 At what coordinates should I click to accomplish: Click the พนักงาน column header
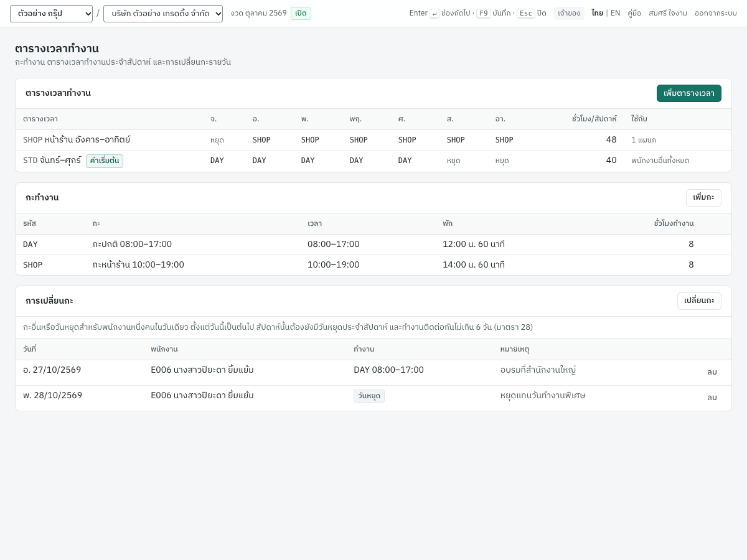[164, 349]
